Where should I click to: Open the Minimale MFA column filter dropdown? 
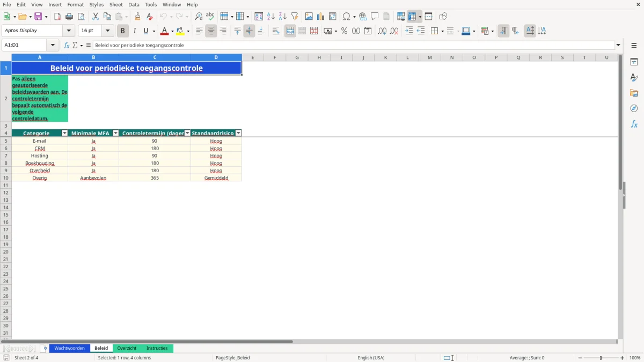tap(115, 133)
